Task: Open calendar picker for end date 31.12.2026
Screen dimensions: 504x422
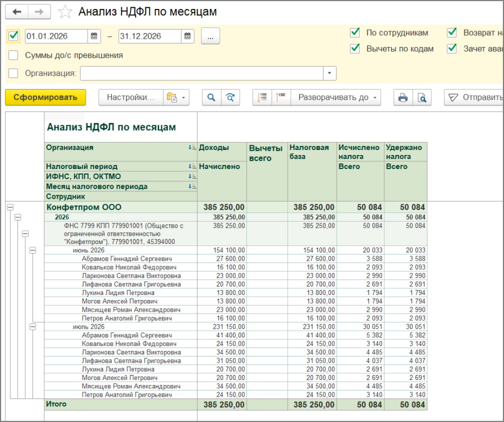Action: [188, 36]
